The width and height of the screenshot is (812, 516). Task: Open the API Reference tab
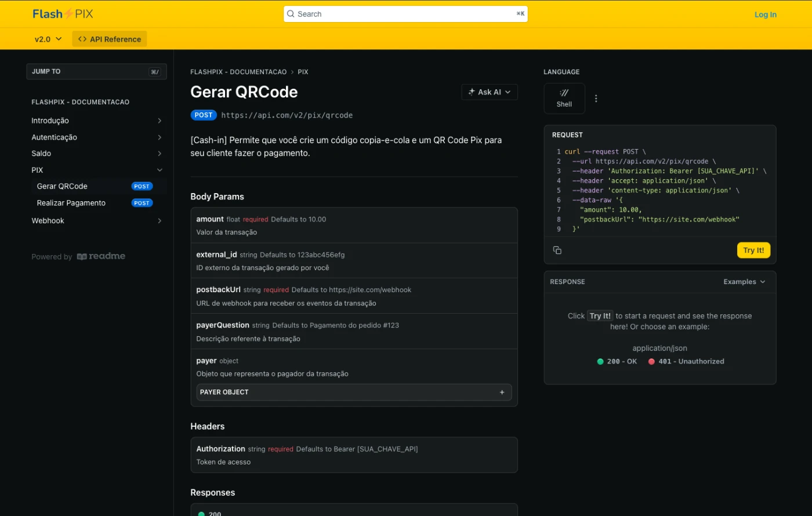(x=110, y=39)
